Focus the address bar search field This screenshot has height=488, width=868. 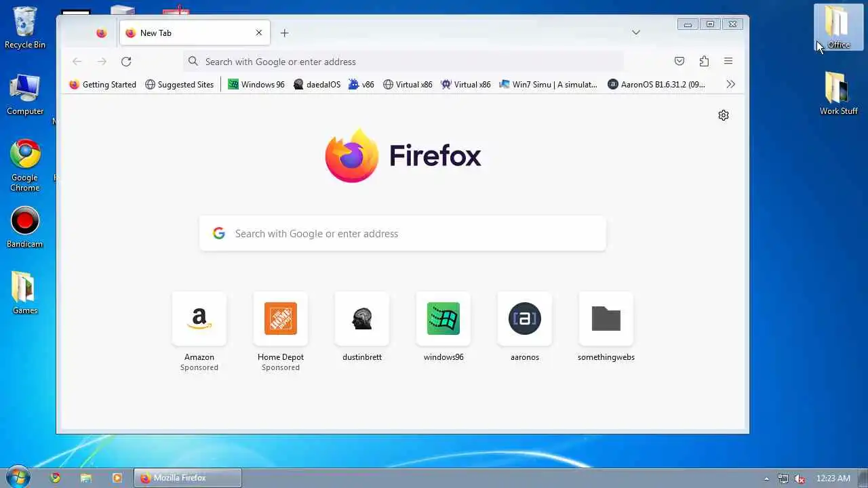click(403, 62)
